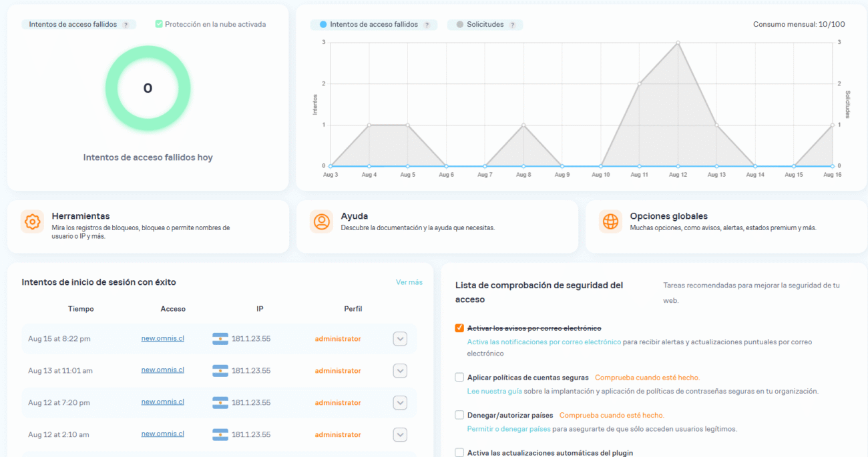The height and width of the screenshot is (457, 868).
Task: Check Activa las actualizaciones automáticas del plugin
Action: 459,453
